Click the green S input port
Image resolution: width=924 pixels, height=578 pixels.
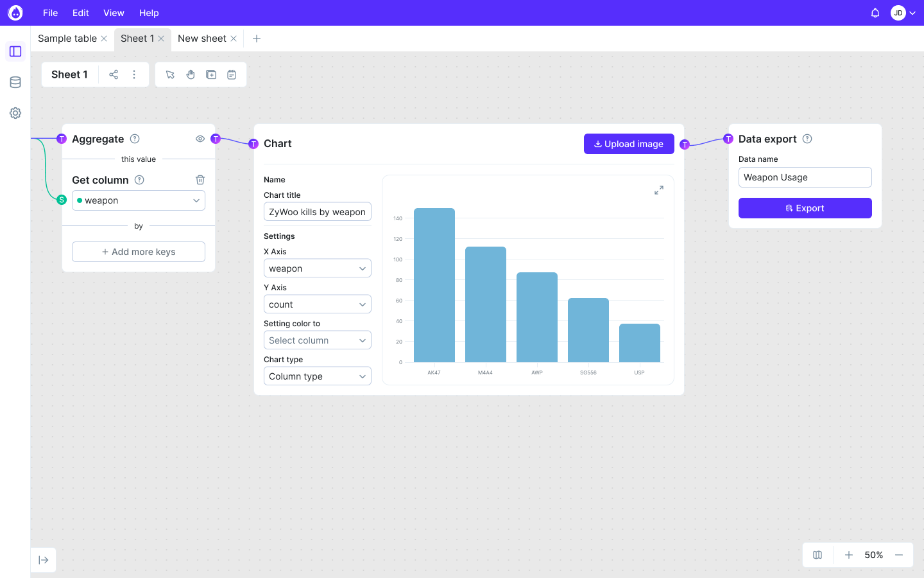62,200
